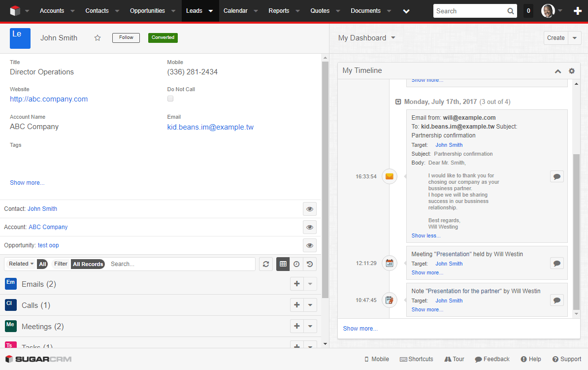
Task: Click the Calls module icon
Action: click(11, 304)
